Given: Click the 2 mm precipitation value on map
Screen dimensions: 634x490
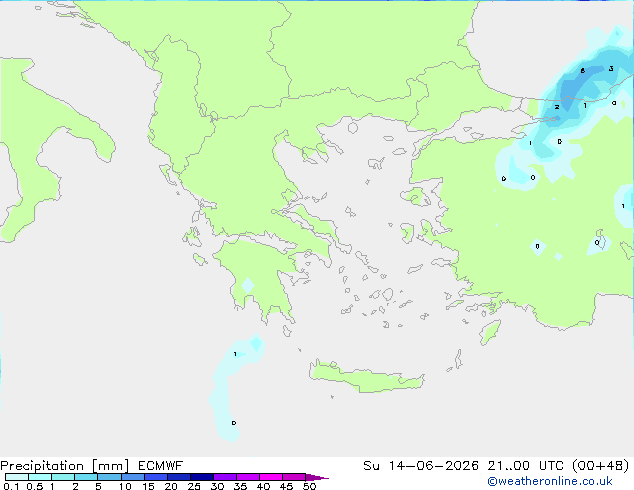Looking at the screenshot, I should click(557, 107).
